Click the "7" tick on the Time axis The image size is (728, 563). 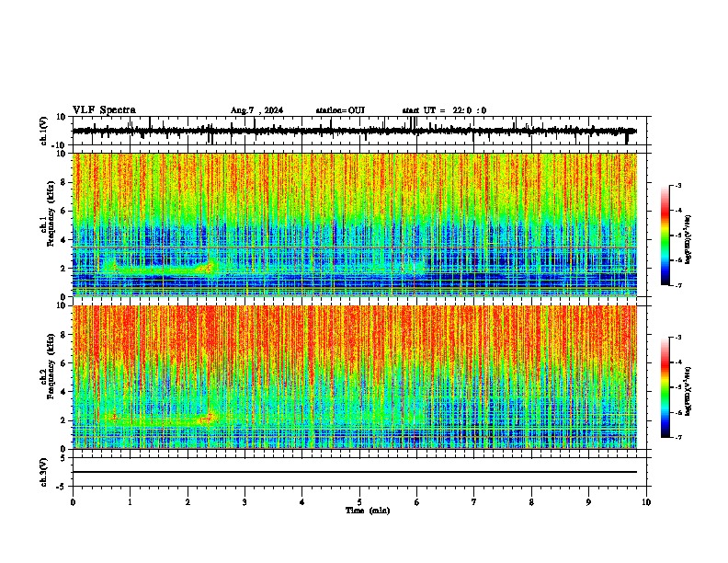pos(474,502)
